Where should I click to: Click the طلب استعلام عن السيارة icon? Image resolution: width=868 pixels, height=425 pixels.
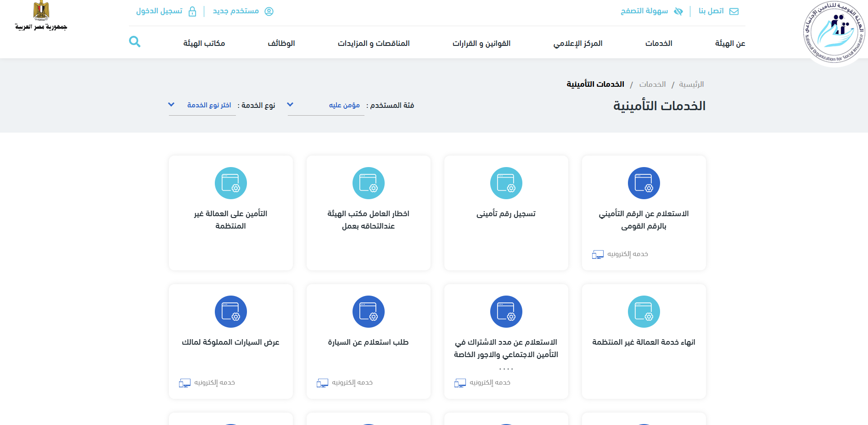[368, 312]
